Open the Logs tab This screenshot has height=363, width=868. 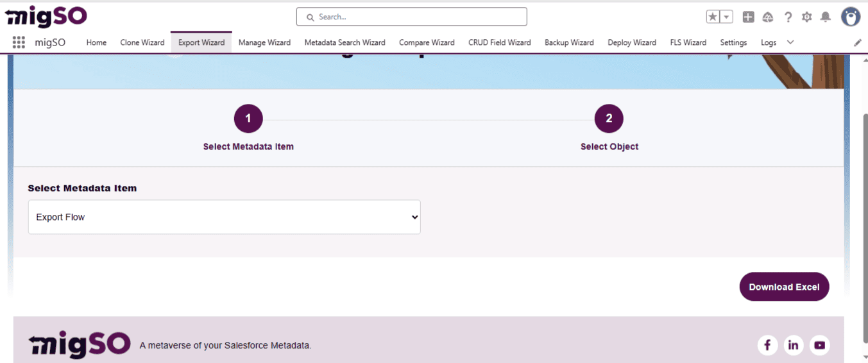tap(769, 42)
